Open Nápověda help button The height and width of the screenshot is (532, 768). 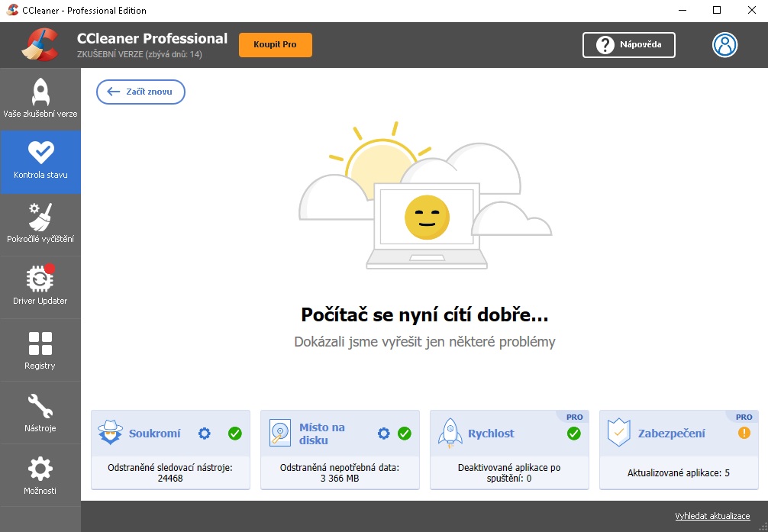[x=628, y=45]
